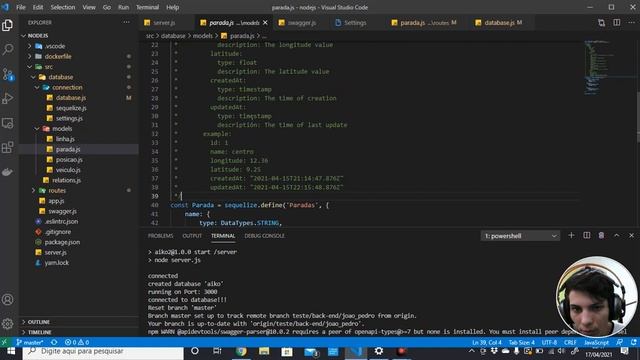This screenshot has height=360, width=640.
Task: Open the File menu
Action: click(x=21, y=7)
